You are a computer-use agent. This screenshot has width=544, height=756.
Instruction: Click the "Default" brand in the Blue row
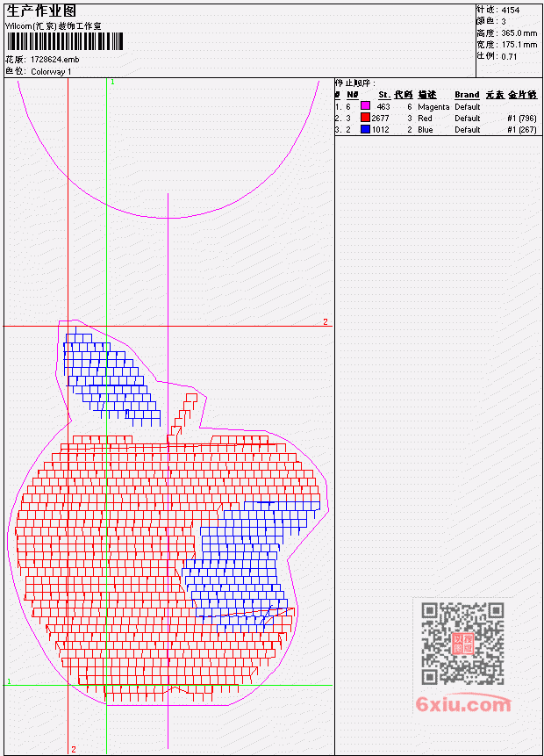pyautogui.click(x=468, y=130)
